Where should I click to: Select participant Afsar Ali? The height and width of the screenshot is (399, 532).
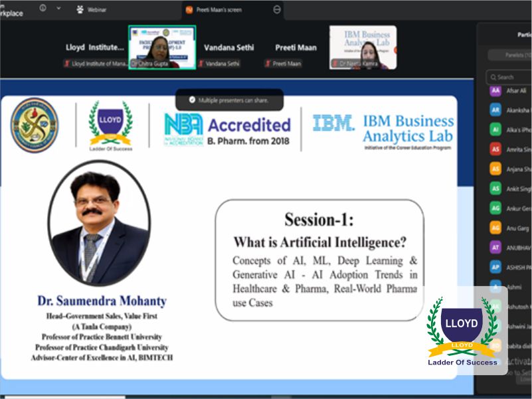coord(510,90)
